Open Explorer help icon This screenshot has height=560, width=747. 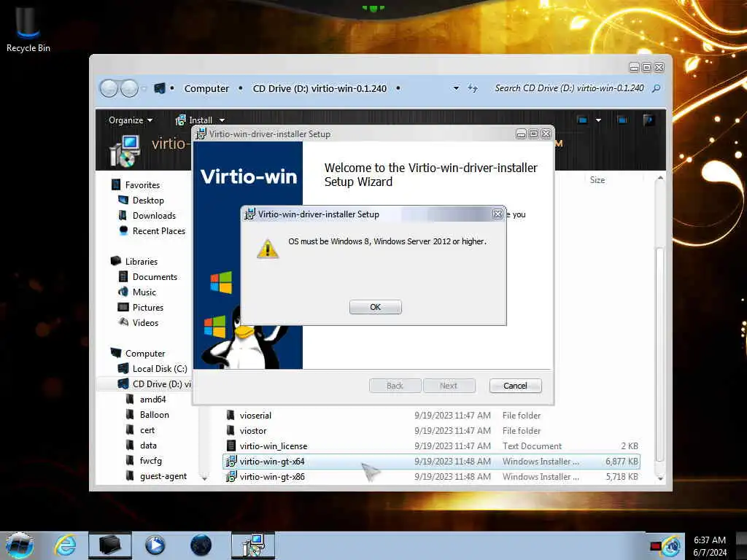pyautogui.click(x=648, y=120)
